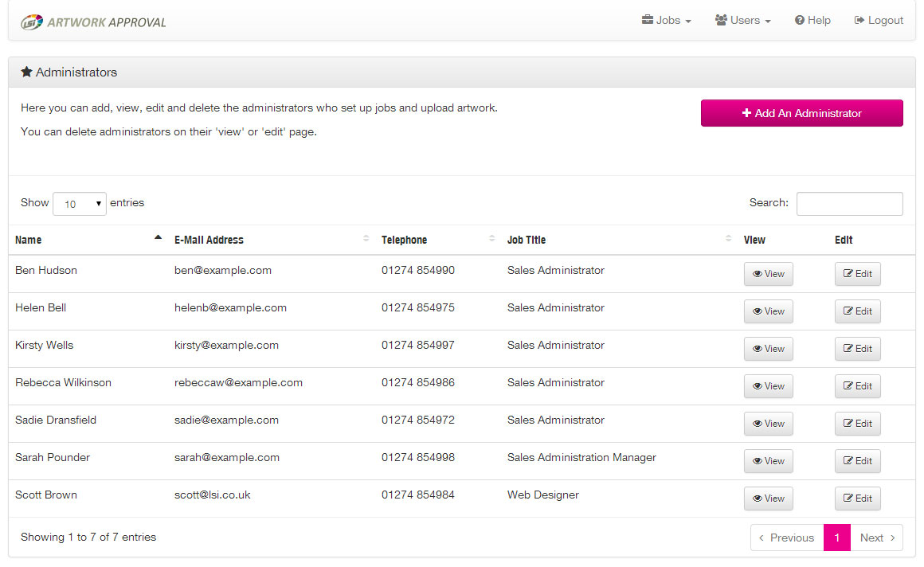Viewport: 924px width, 567px height.
Task: Click the Showing 1 to 7 entries text
Action: point(88,537)
